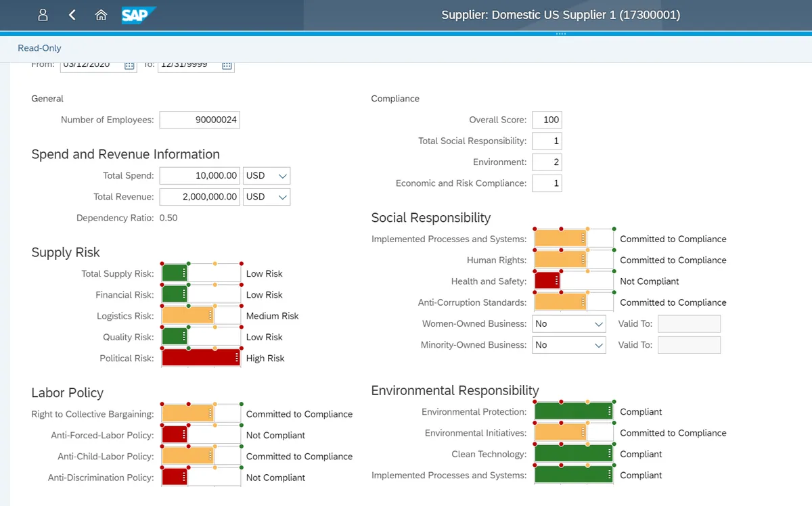Click Human Rights Committed to Compliance text
The width and height of the screenshot is (812, 506).
pos(673,260)
